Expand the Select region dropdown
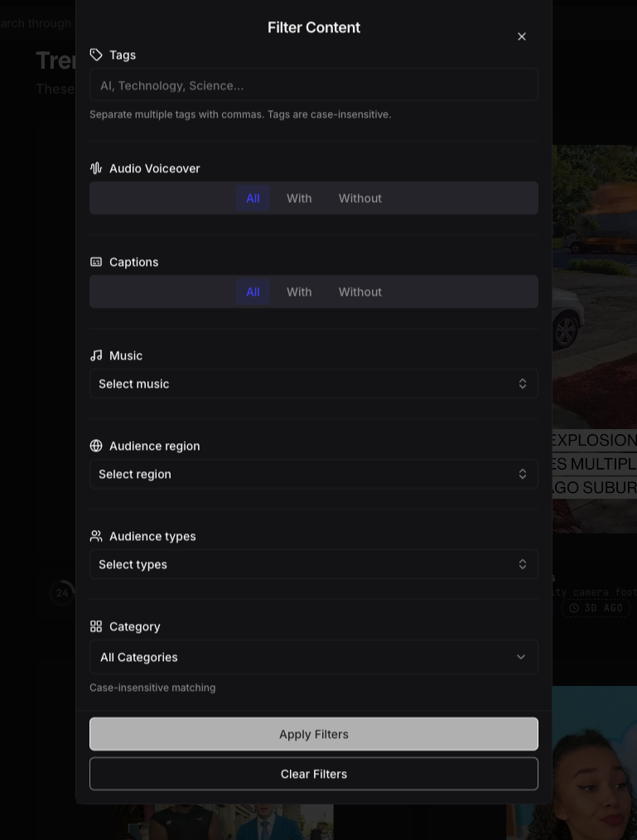The image size is (637, 840). (314, 474)
